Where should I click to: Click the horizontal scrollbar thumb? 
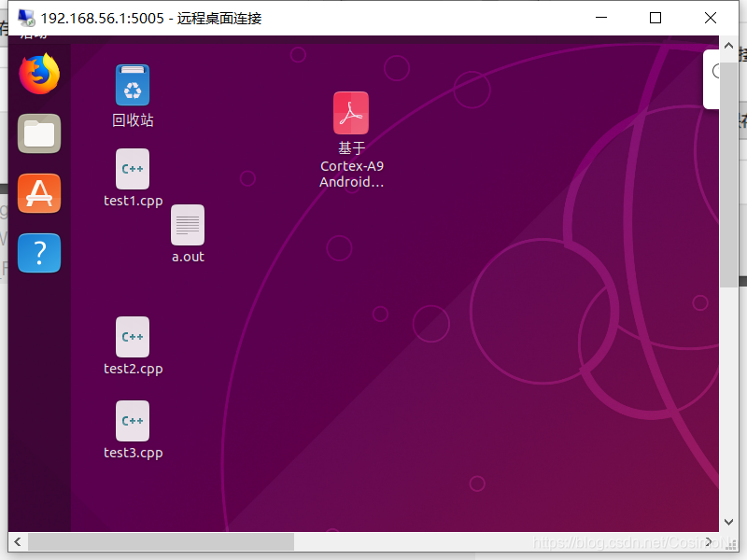(161, 542)
